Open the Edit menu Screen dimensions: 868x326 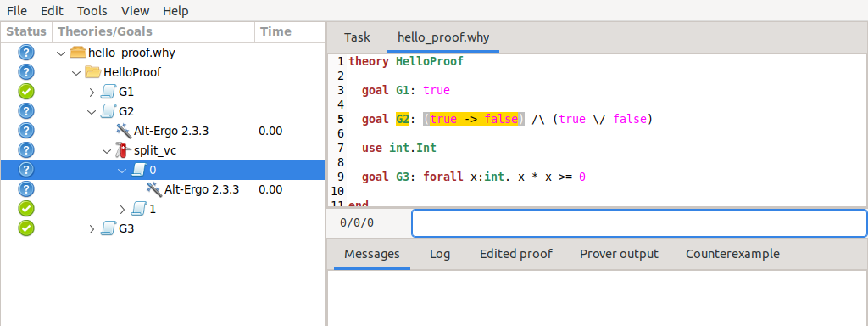[52, 10]
